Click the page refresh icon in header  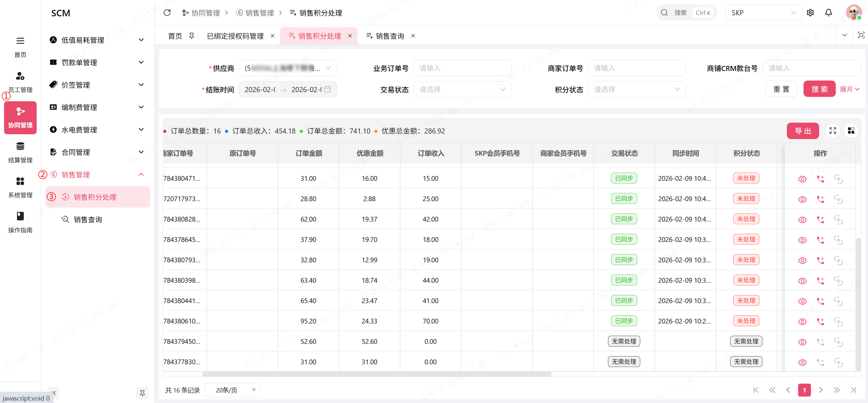pyautogui.click(x=167, y=13)
